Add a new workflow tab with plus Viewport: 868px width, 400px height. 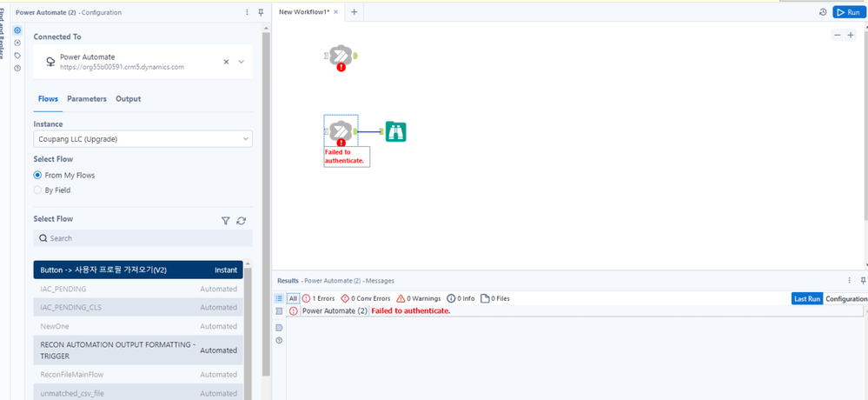tap(354, 11)
